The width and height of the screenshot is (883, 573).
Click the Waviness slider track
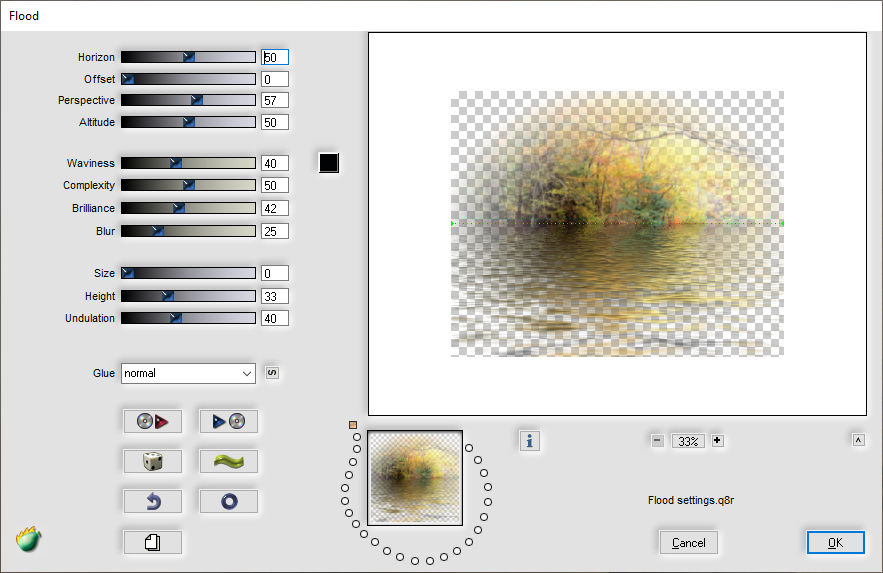click(188, 163)
